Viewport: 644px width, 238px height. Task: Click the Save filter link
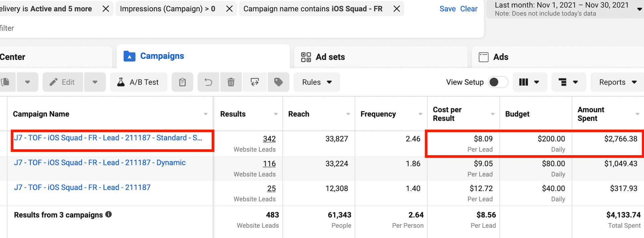pyautogui.click(x=447, y=9)
